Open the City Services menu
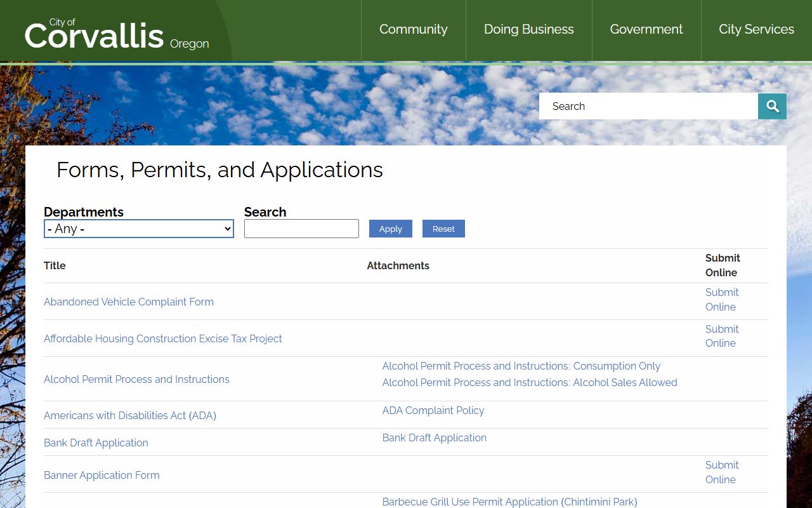Viewport: 812px width, 508px height. tap(756, 29)
